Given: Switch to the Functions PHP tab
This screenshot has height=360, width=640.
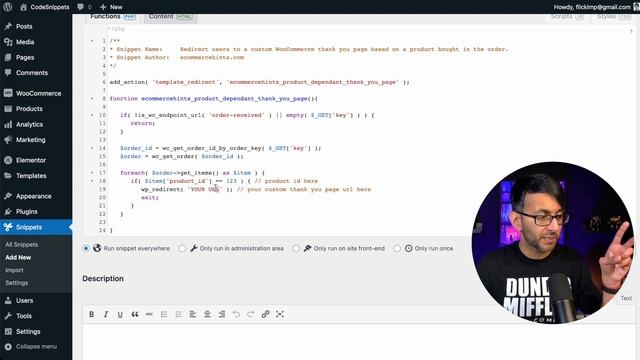Looking at the screenshot, I should click(x=113, y=17).
